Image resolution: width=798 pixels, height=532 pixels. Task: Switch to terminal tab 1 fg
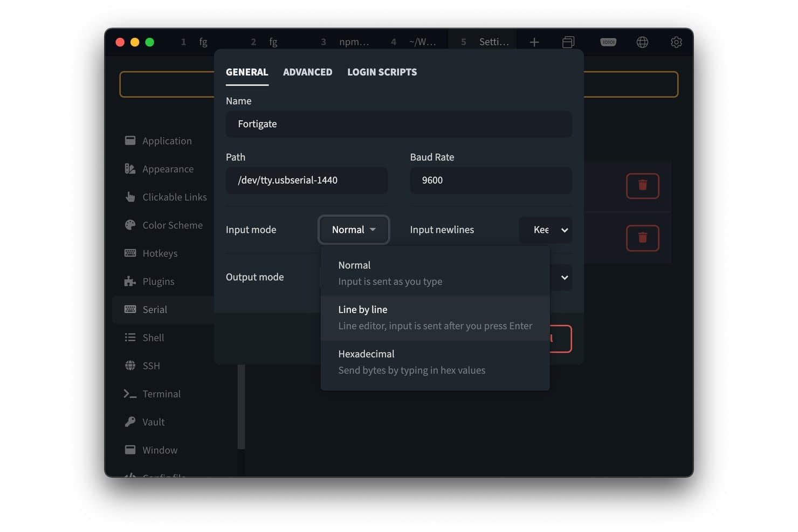[203, 42]
